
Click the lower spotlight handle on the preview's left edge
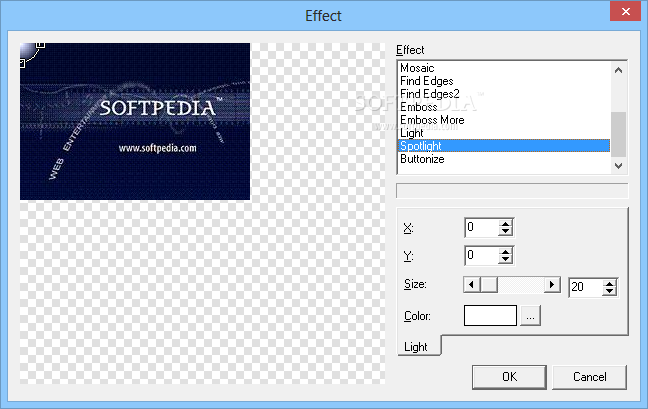(22, 63)
